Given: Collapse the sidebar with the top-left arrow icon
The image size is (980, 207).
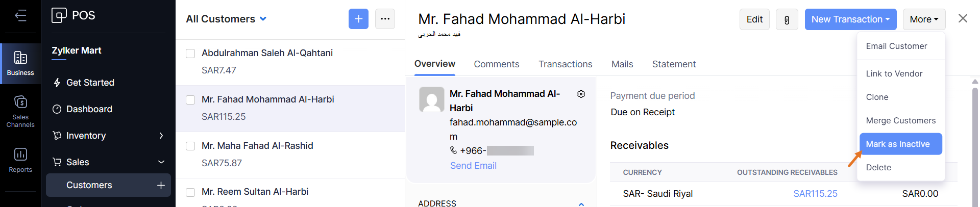Looking at the screenshot, I should 20,16.
